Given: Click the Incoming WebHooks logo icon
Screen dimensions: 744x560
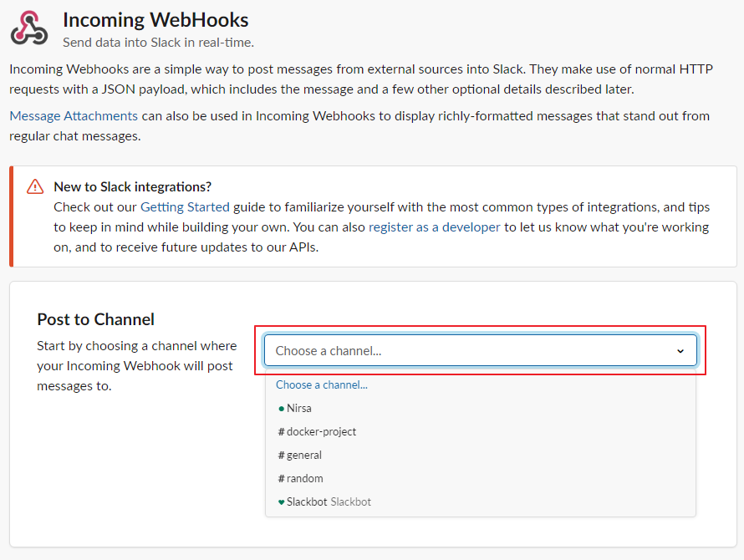Looking at the screenshot, I should tap(29, 28).
